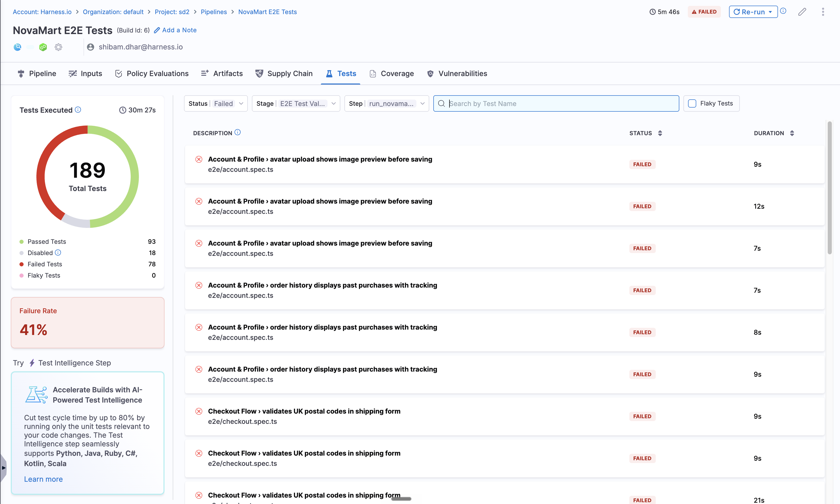Click the AI-Powered Test Intelligence flask icon

[x=36, y=395]
